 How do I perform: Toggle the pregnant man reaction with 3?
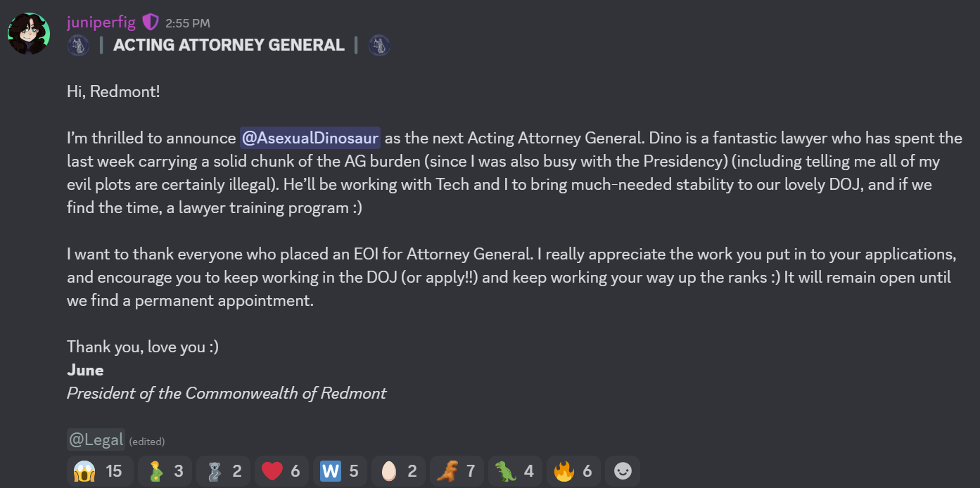coord(164,471)
